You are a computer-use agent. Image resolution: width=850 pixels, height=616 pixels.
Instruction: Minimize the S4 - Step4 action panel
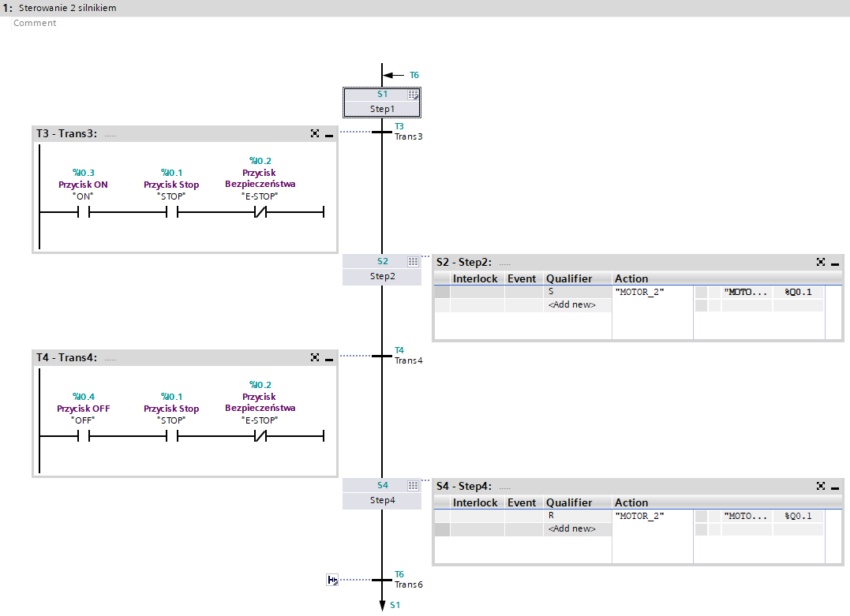(x=835, y=487)
